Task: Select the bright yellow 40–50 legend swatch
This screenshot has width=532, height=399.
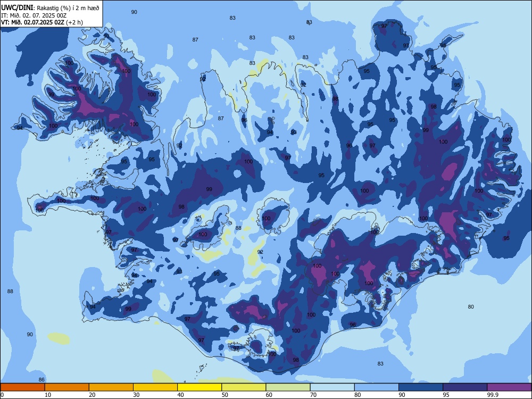Action: pos(199,387)
